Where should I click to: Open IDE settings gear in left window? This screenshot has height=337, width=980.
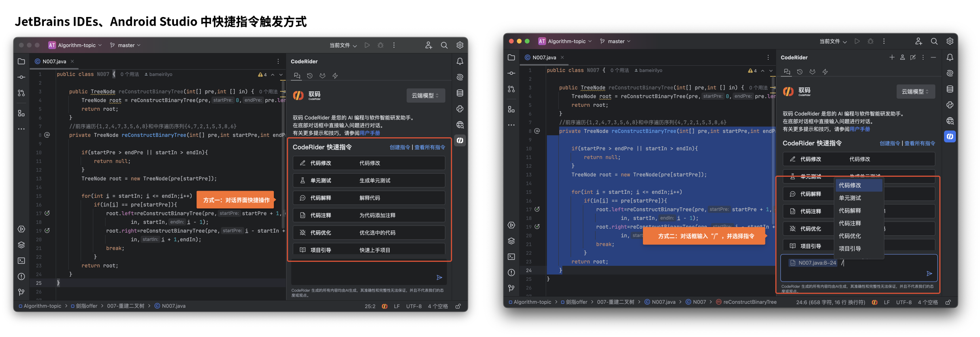tap(460, 45)
